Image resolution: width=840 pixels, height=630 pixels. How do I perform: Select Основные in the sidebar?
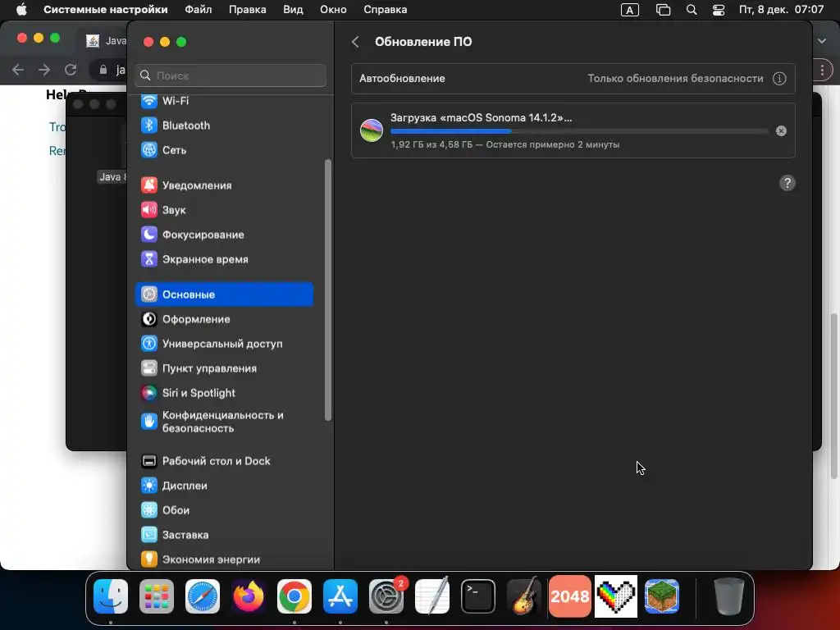224,294
